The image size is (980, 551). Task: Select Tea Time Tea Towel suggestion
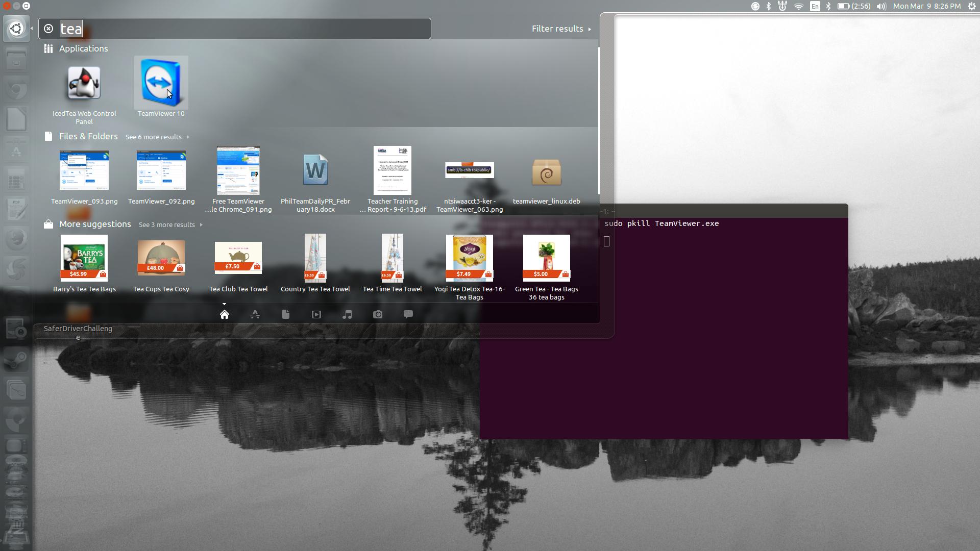click(x=393, y=263)
